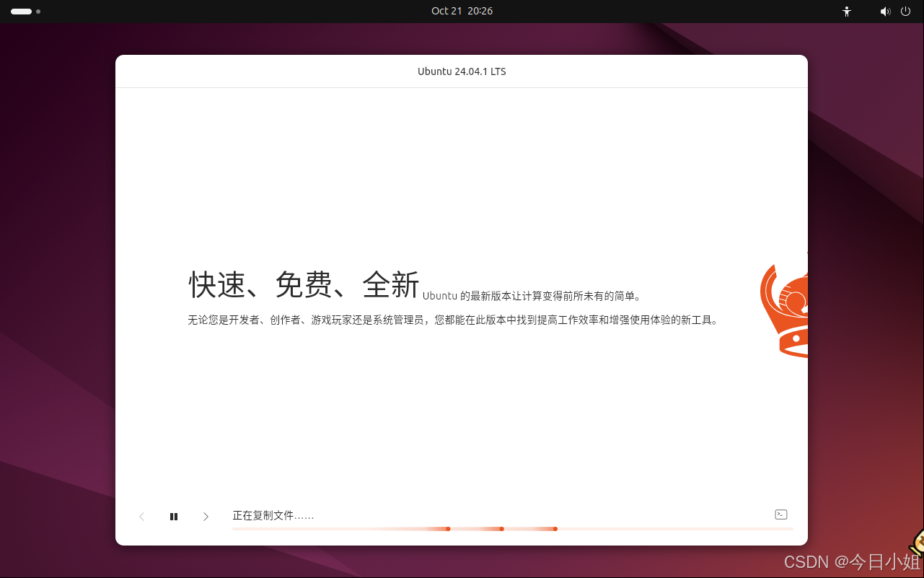The image size is (924, 578).
Task: Click the workspace indicator pill at top left
Action: [21, 12]
